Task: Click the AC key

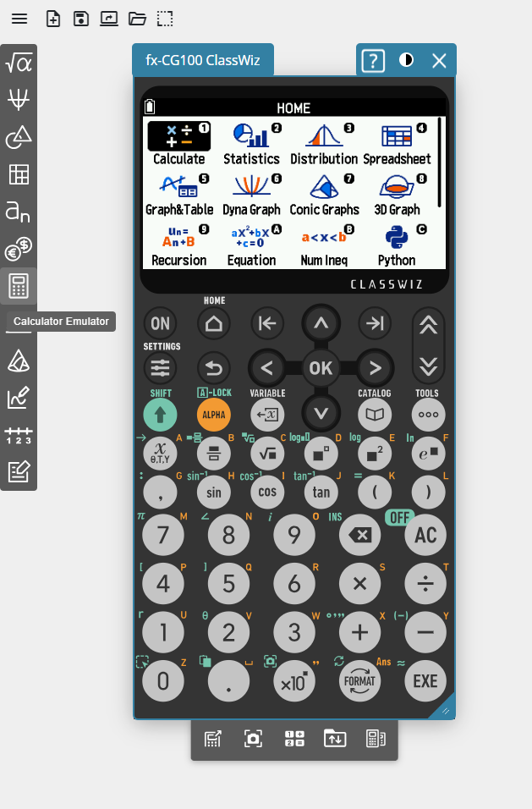Action: click(x=425, y=535)
